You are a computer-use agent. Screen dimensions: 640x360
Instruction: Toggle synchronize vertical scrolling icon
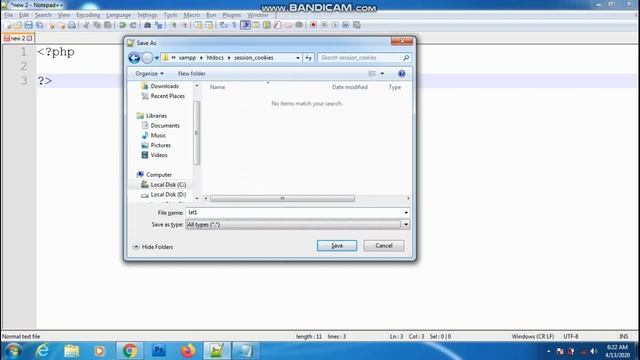pos(198,25)
